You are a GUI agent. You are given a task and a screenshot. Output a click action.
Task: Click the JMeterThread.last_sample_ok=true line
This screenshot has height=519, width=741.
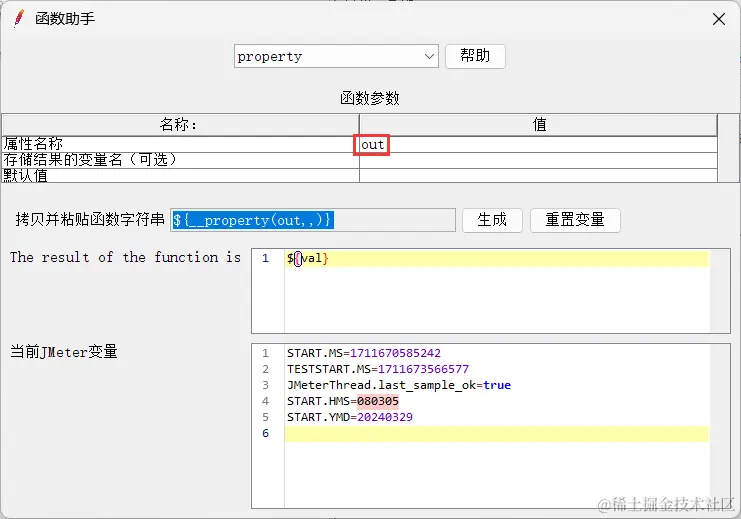398,385
